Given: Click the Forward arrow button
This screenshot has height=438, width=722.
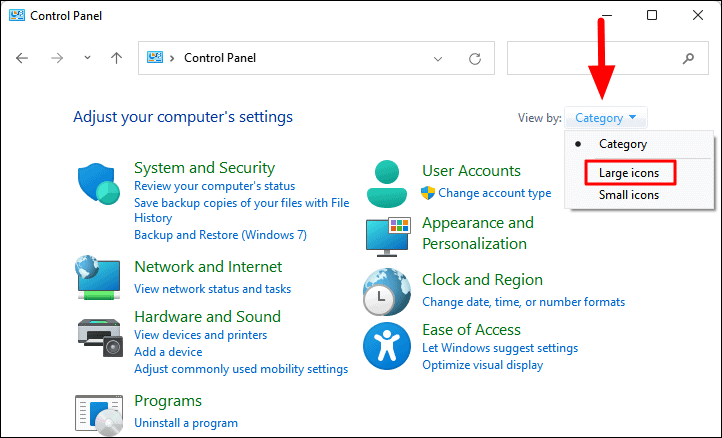Looking at the screenshot, I should pos(57,58).
